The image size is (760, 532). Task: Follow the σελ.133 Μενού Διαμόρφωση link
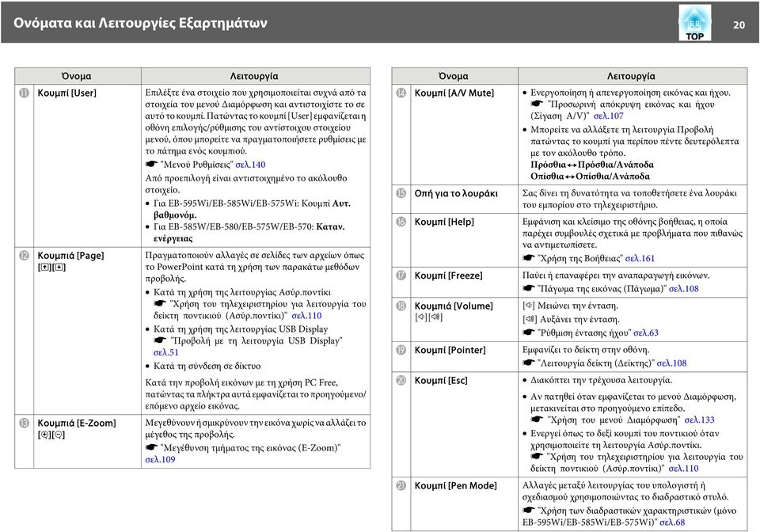[699, 420]
